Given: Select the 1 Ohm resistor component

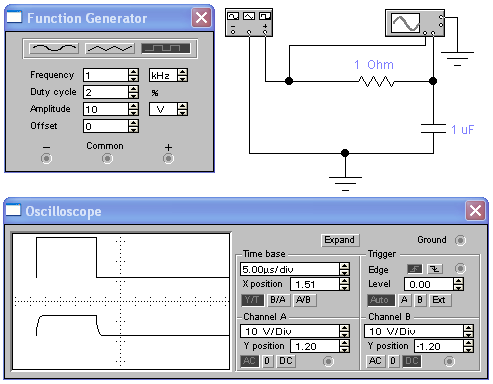Looking at the screenshot, I should [x=377, y=81].
